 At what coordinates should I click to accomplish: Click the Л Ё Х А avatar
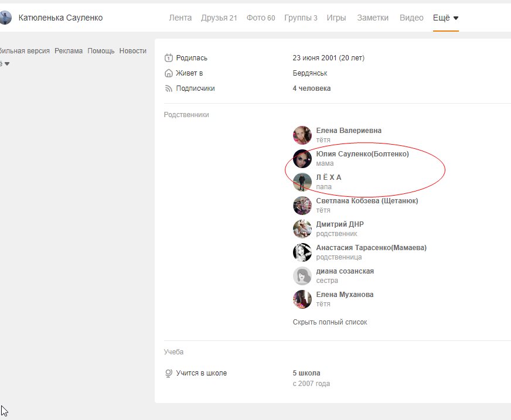click(302, 182)
